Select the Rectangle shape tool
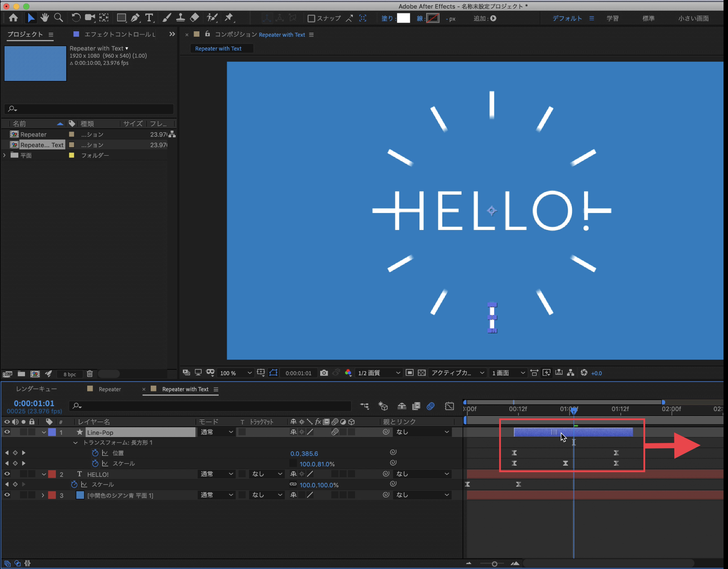 coord(121,18)
